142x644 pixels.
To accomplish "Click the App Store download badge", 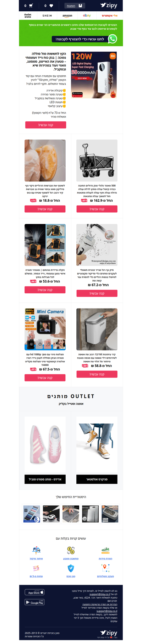I will 34,592.
